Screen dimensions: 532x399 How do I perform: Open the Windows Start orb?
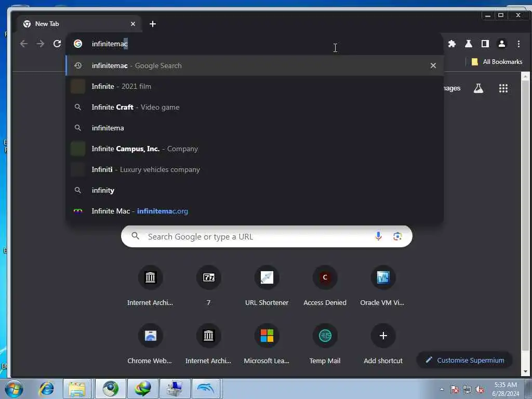coord(14,389)
